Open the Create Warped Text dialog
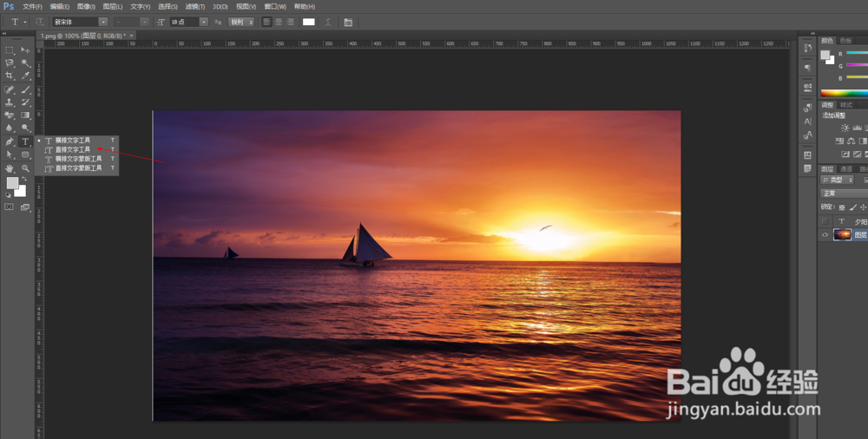868x439 pixels. point(328,23)
